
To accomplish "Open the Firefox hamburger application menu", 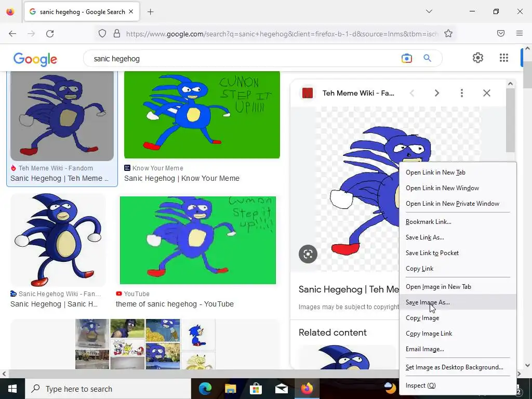I will pos(520,33).
